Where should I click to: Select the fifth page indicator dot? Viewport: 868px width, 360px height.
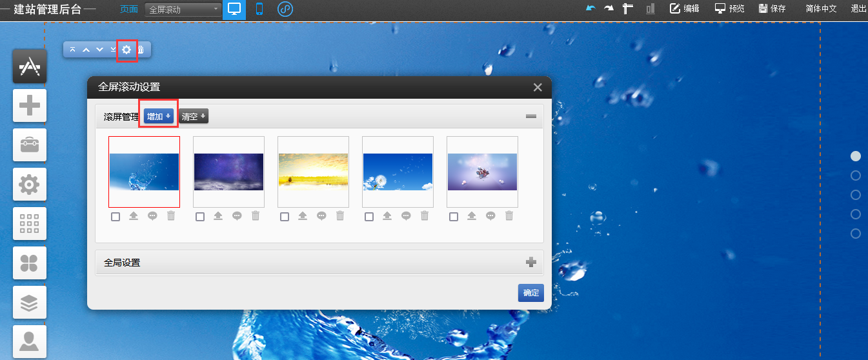pyautogui.click(x=856, y=234)
